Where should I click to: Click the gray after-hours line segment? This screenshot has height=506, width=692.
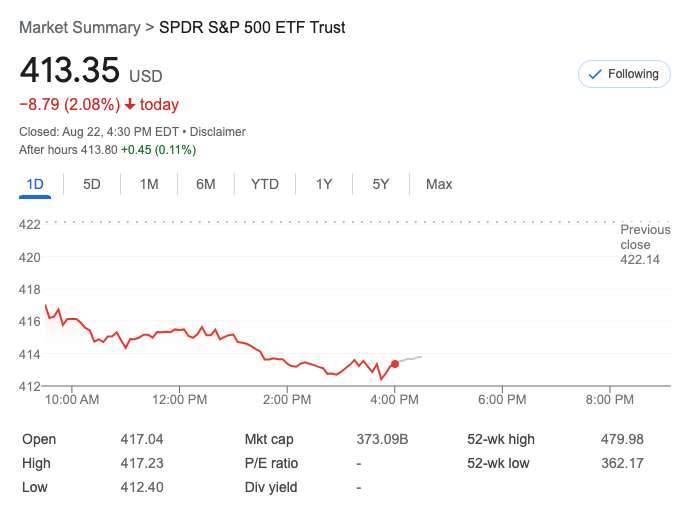[x=410, y=359]
